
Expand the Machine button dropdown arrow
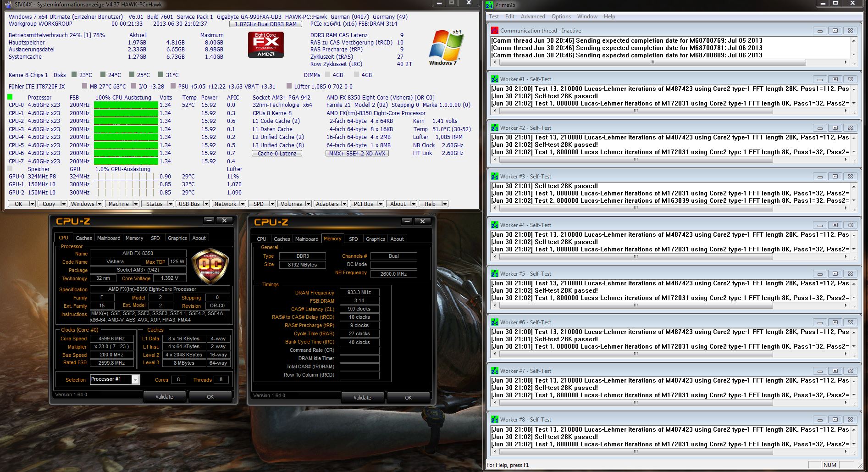click(x=135, y=204)
